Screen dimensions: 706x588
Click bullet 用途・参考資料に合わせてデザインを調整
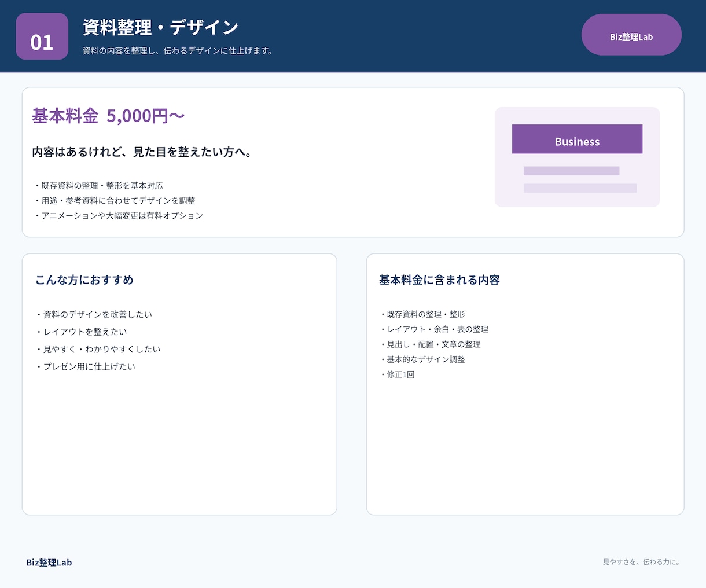pyautogui.click(x=115, y=201)
